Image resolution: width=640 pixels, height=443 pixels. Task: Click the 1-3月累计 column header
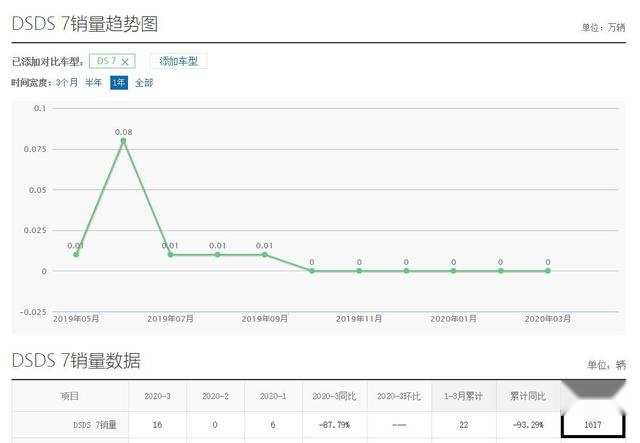(463, 396)
